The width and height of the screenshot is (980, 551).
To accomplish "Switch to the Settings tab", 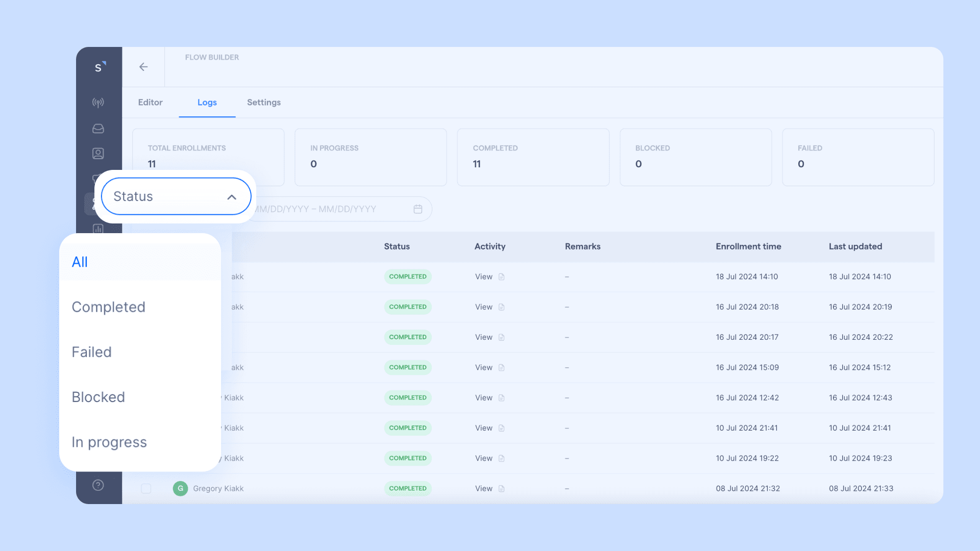I will click(264, 102).
